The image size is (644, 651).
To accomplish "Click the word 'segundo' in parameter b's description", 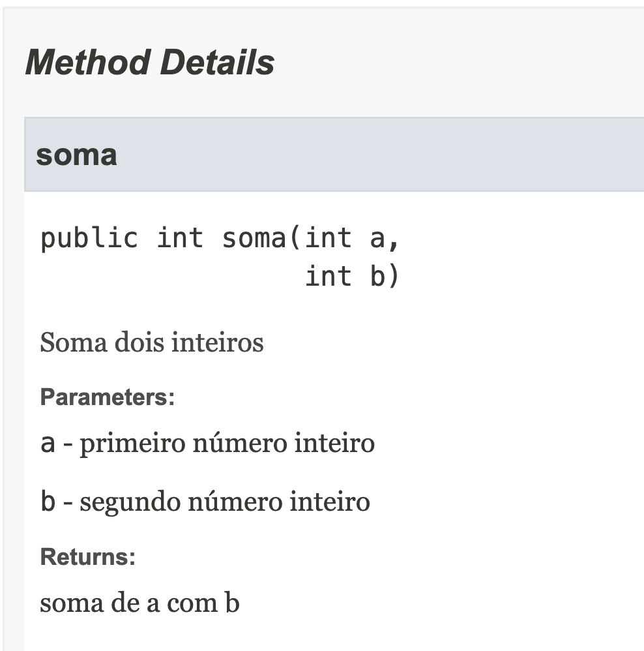I will [x=130, y=503].
